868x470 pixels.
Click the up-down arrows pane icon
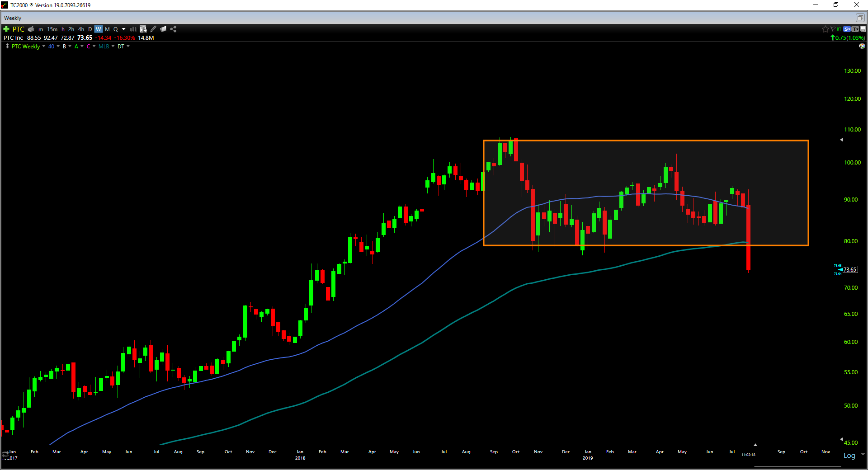7,46
